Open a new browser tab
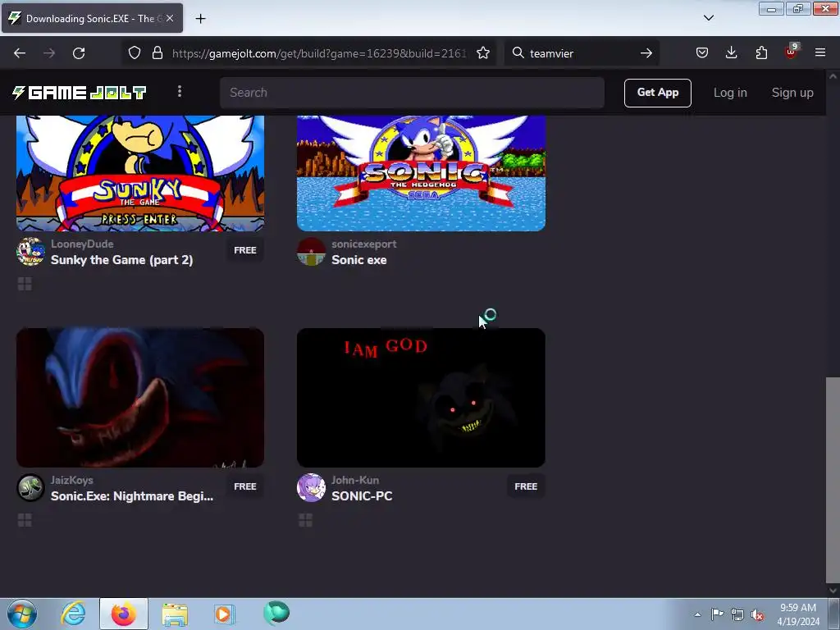The height and width of the screenshot is (630, 840). pyautogui.click(x=200, y=19)
